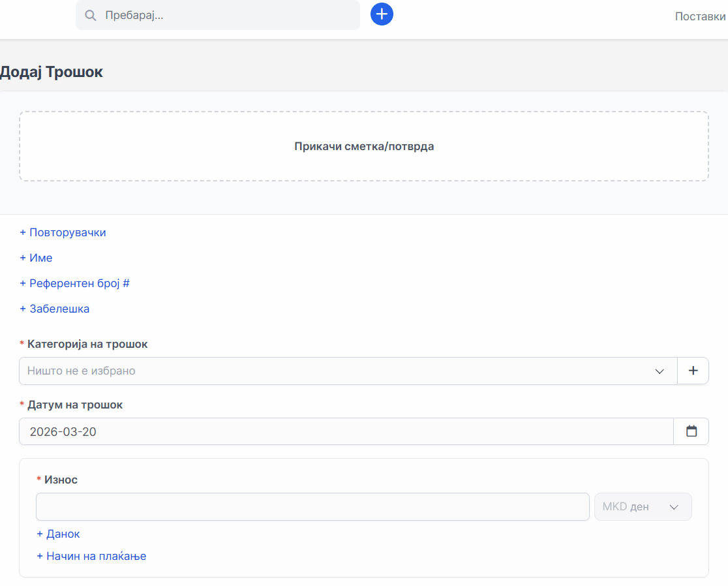Open Поставки settings menu
The width and height of the screenshot is (728, 586).
(700, 17)
